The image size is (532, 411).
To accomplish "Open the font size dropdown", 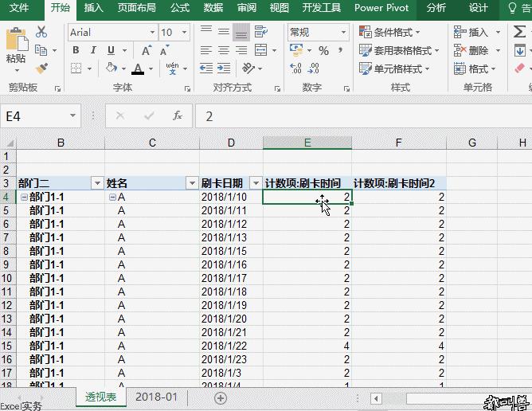I will pos(185,32).
